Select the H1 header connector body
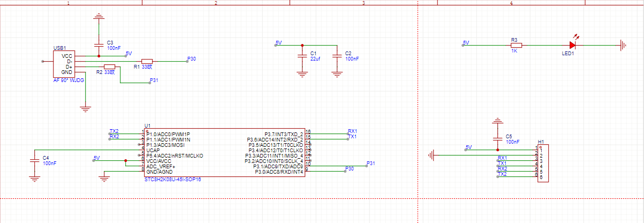Image resolution: width=644 pixels, height=223 pixels. (x=543, y=163)
